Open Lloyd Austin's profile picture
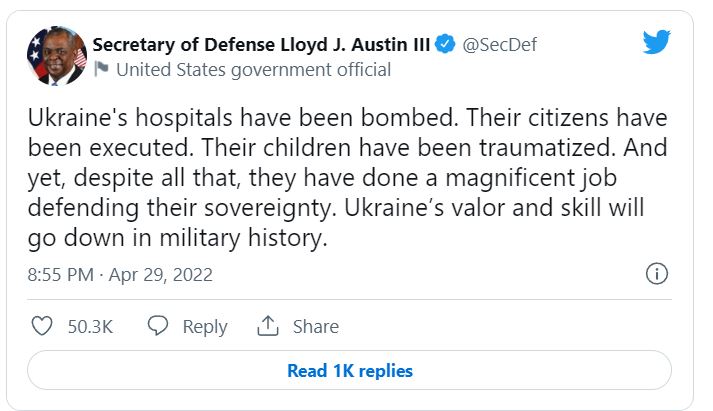The height and width of the screenshot is (411, 713). click(x=56, y=56)
